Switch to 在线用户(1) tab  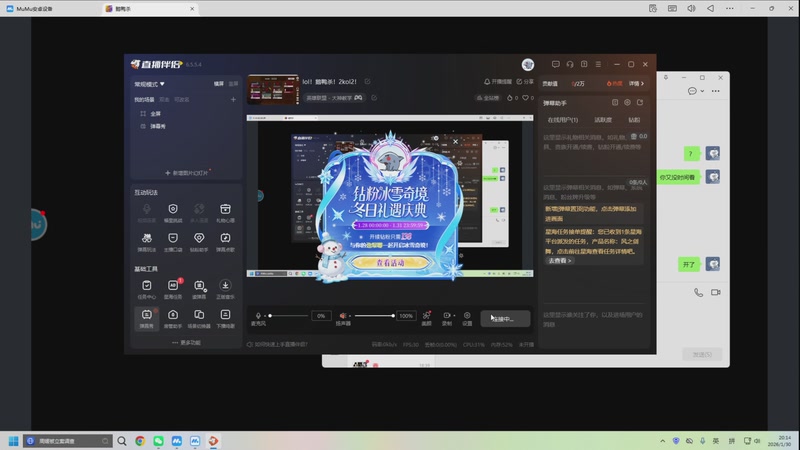[x=562, y=120]
